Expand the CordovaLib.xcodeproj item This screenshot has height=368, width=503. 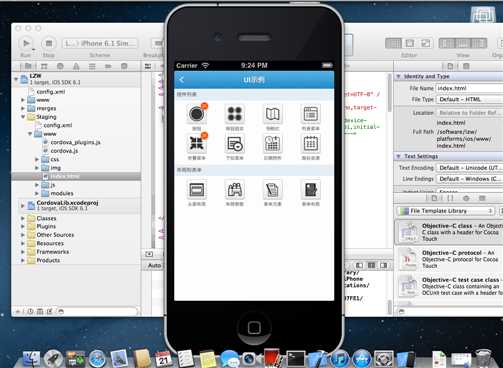(x=23, y=205)
